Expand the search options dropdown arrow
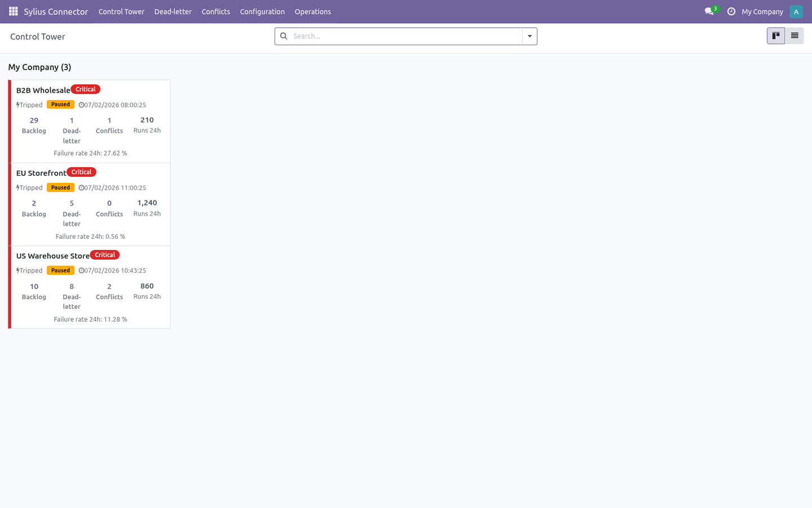Screen dimensions: 812x508 pos(529,36)
